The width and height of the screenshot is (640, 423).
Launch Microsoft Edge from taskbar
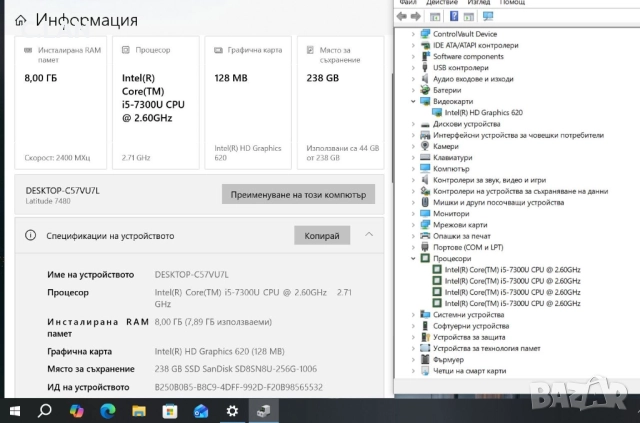click(x=108, y=411)
